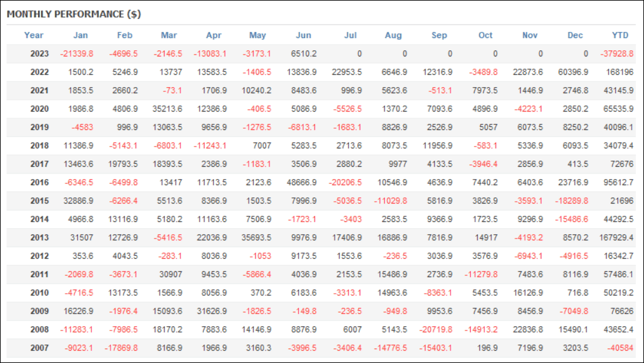Click the Dec column header
The width and height of the screenshot is (644, 363).
click(x=575, y=36)
